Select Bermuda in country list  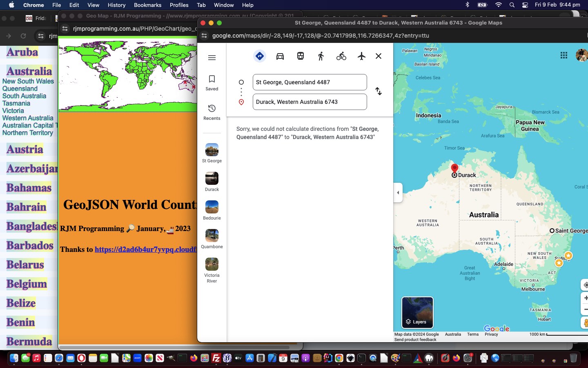pos(29,341)
